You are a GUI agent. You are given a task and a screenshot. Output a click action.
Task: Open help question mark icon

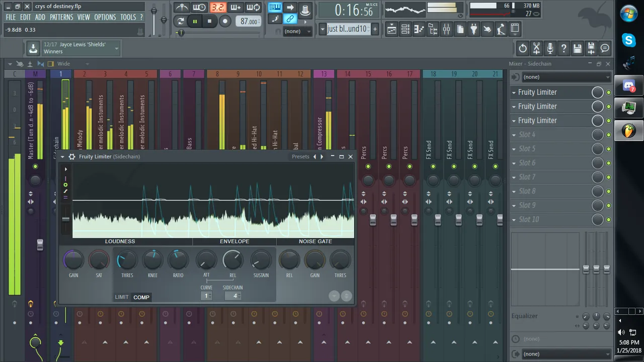click(564, 49)
